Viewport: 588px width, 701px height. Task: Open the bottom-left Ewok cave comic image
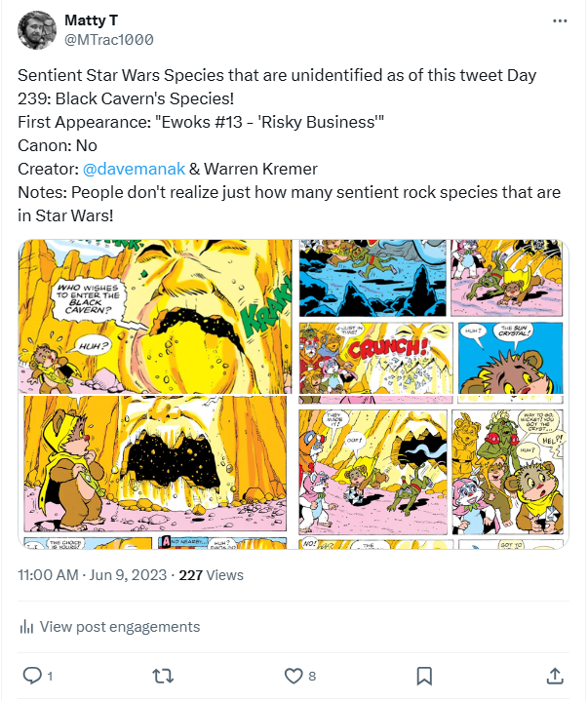[x=156, y=472]
